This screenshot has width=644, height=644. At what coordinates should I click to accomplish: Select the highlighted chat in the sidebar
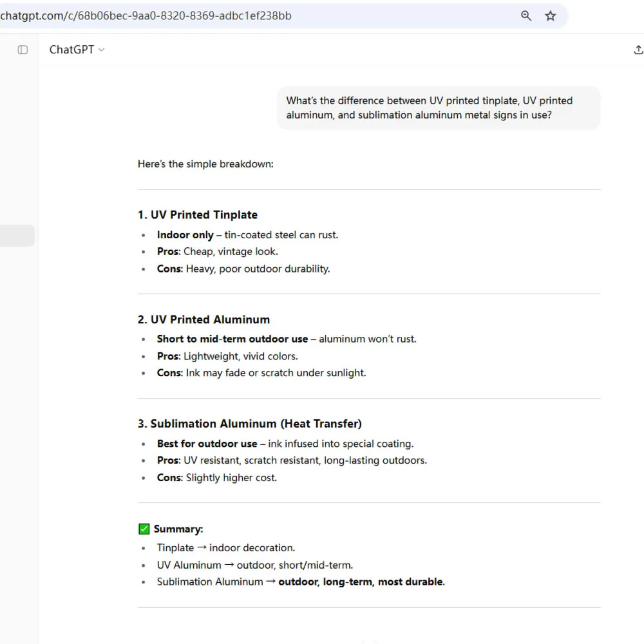pos(17,236)
